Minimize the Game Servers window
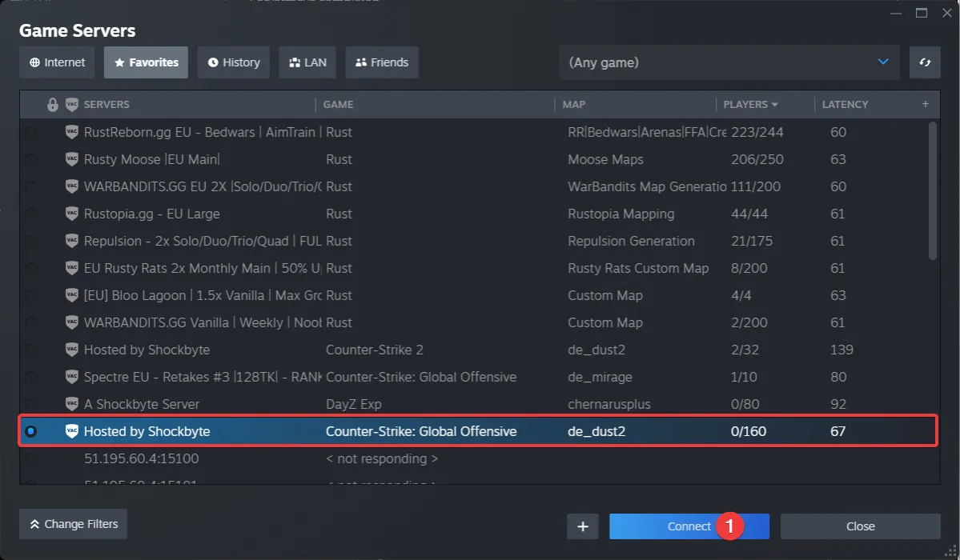Screen dimensions: 960x560 [x=896, y=13]
